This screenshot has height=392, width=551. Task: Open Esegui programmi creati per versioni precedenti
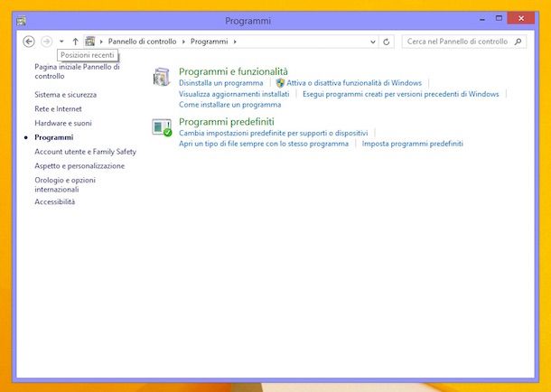400,94
